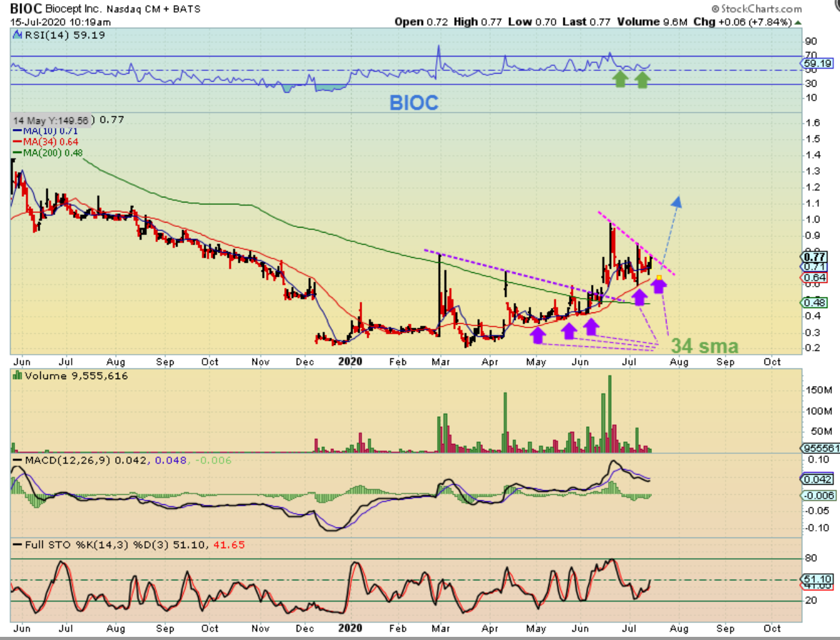
Task: Click the red 41.65 %D value in STO label
Action: coord(229,545)
